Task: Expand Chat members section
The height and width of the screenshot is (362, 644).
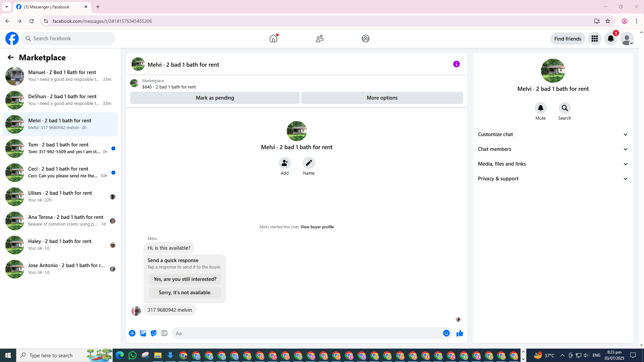Action: point(553,149)
